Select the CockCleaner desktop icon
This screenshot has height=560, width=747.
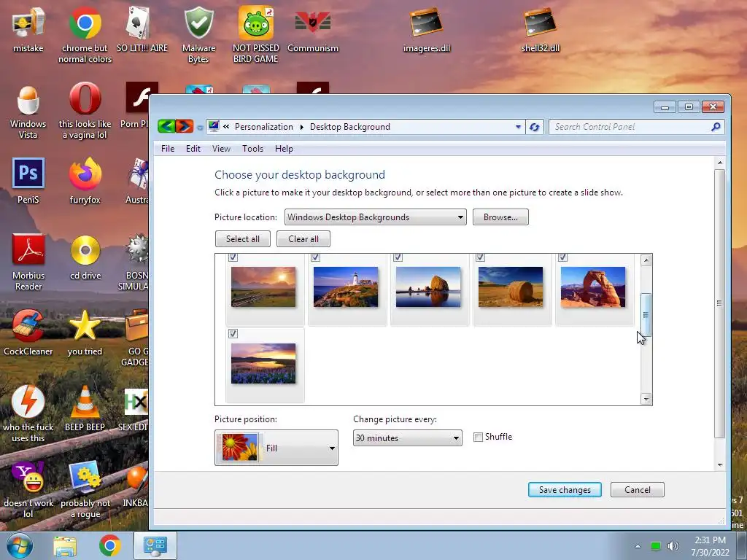pos(28,332)
